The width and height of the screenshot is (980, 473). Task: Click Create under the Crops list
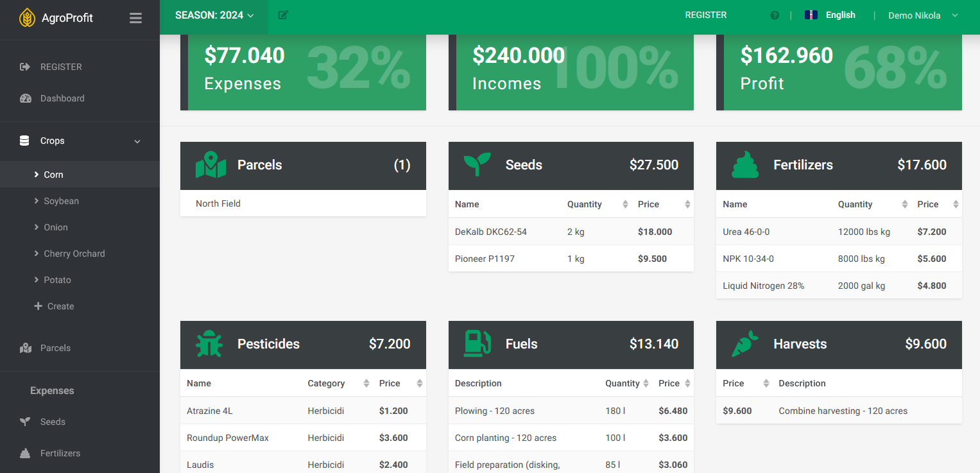pyautogui.click(x=60, y=307)
